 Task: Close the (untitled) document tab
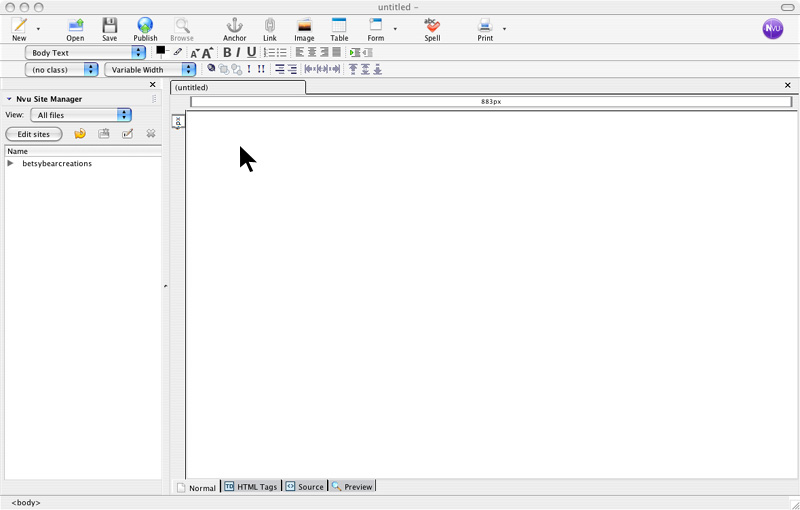788,85
